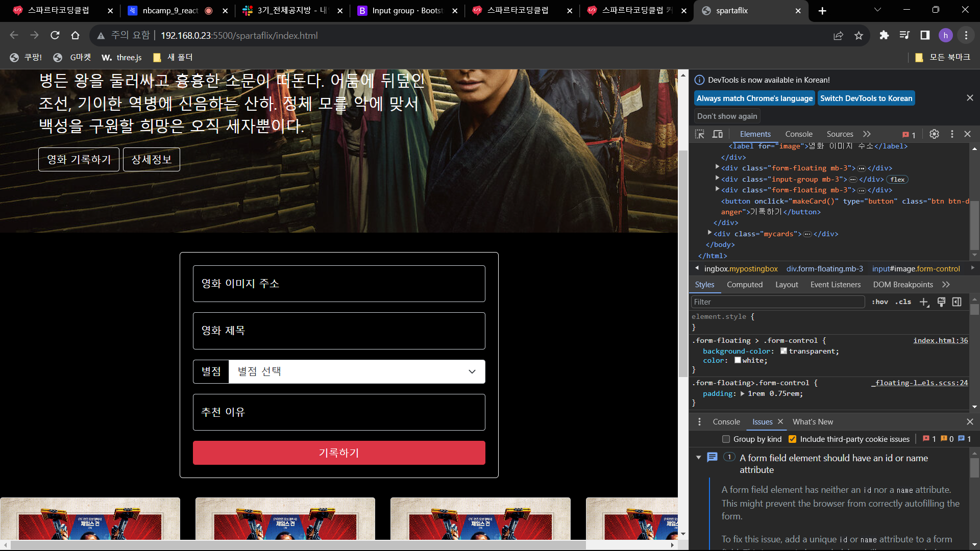Image resolution: width=980 pixels, height=551 pixels.
Task: Click the browser forward arrow
Action: pos(34,35)
